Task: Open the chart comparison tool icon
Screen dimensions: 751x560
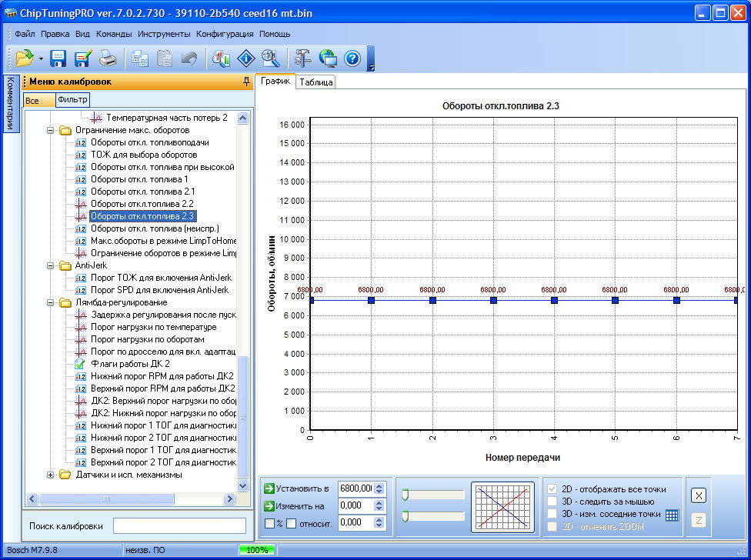Action: coord(222,58)
